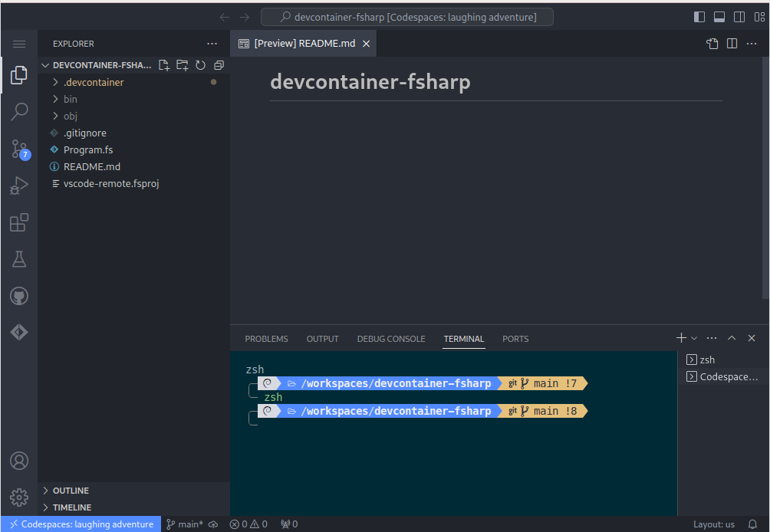Screen dimensions: 770x532
Task: Click inside the terminal prompt area
Action: pyautogui.click(x=452, y=432)
